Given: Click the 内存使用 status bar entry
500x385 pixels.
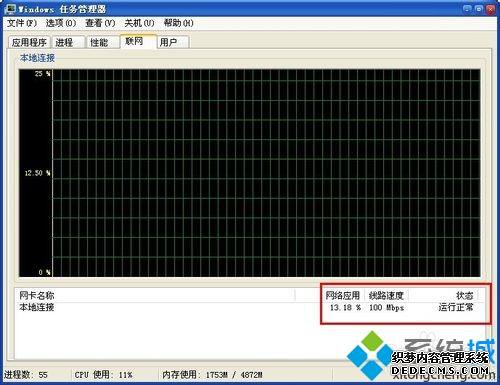Looking at the screenshot, I should point(212,375).
